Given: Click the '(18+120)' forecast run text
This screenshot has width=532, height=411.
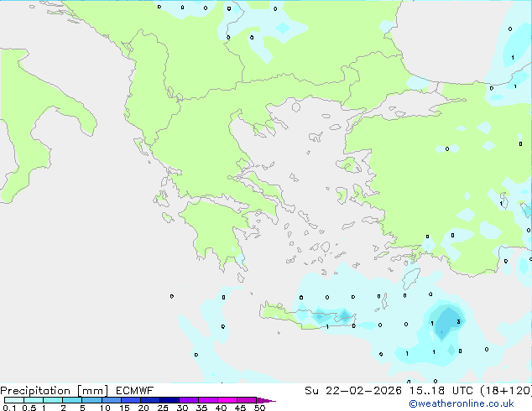Looking at the screenshot, I should coord(506,391).
